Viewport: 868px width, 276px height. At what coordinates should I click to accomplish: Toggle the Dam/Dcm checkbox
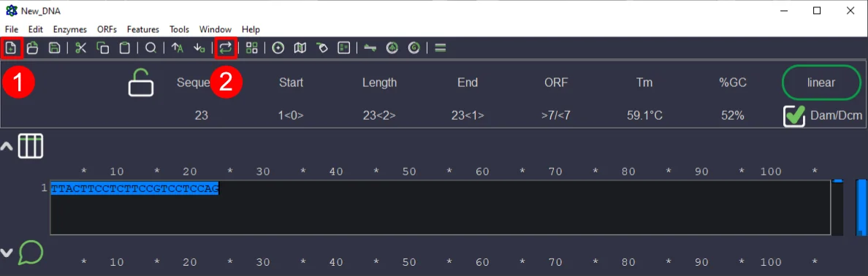click(x=793, y=115)
